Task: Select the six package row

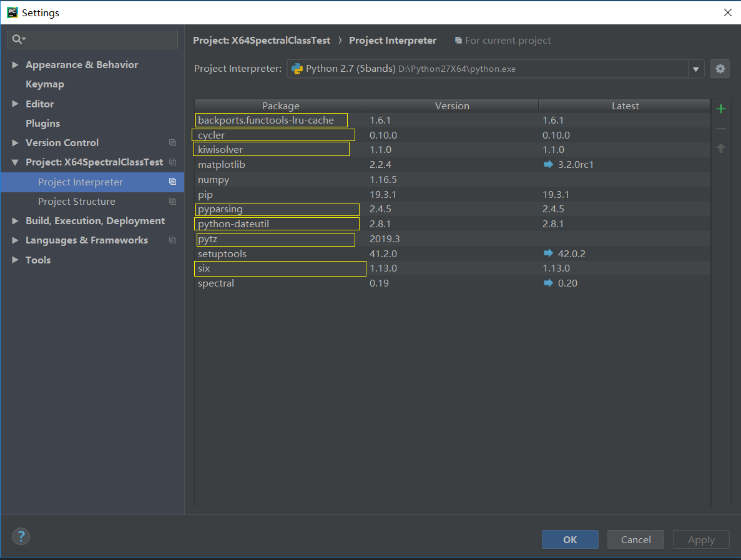Action: tap(452, 268)
